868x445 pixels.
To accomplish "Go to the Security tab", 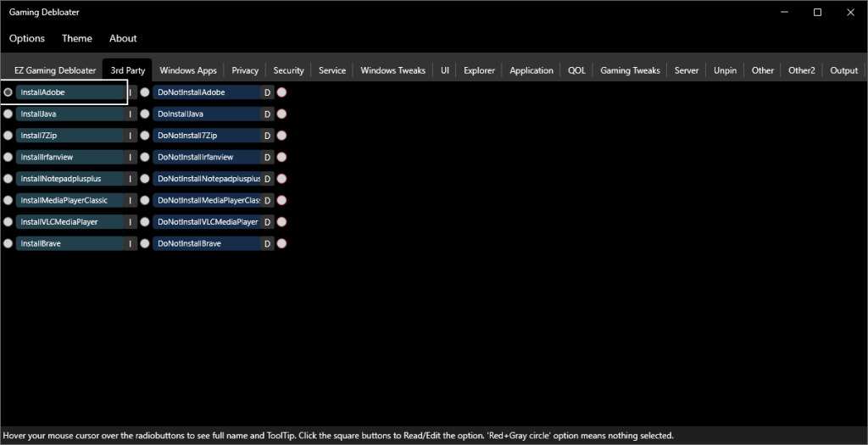I will pos(288,70).
